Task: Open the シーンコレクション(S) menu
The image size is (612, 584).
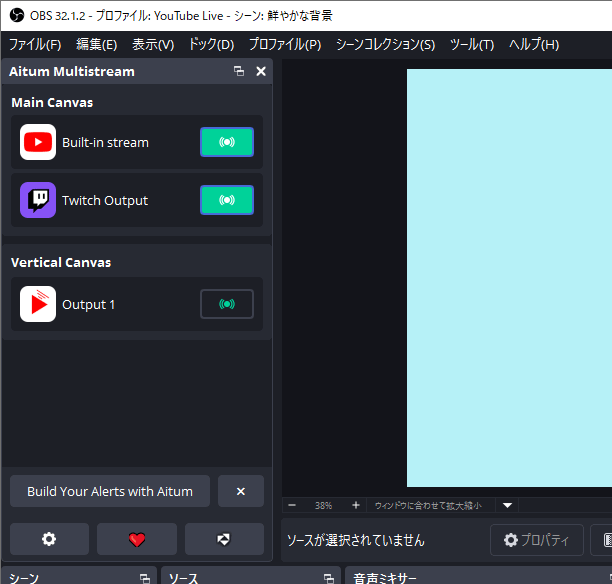Action: tap(385, 45)
